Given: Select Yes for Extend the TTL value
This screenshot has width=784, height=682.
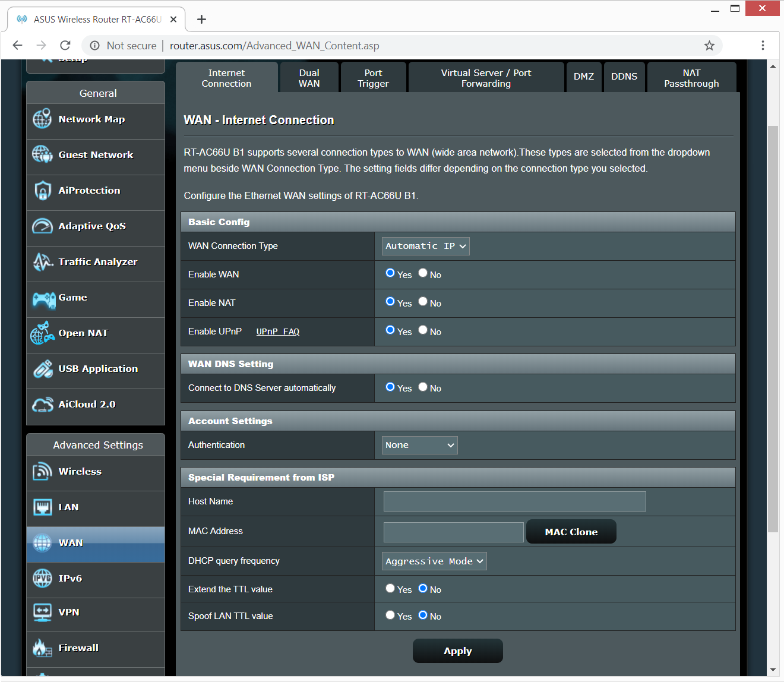Looking at the screenshot, I should click(x=390, y=589).
